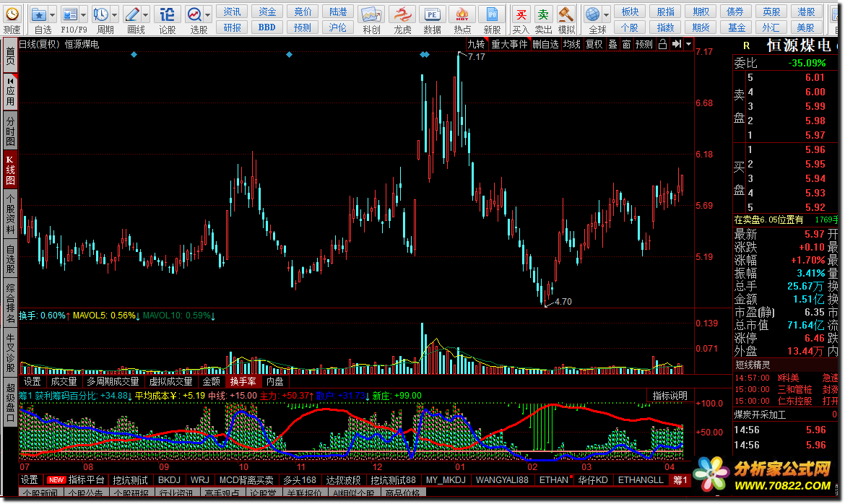Click the 买入 buy icon
This screenshot has height=504, width=845.
coord(521,14)
